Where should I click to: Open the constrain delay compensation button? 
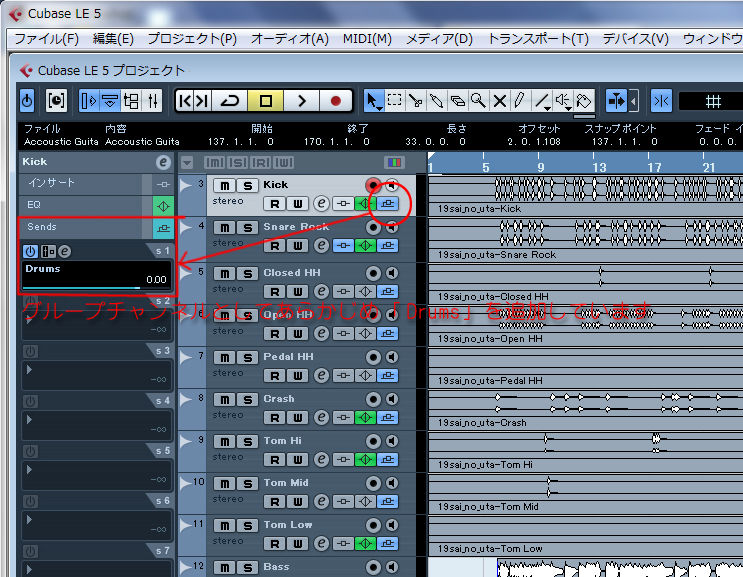pos(56,101)
